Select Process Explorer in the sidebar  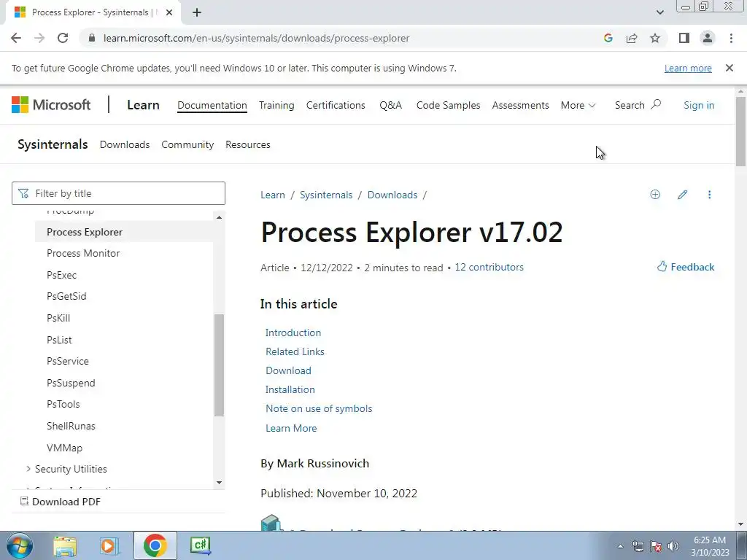click(x=124, y=232)
